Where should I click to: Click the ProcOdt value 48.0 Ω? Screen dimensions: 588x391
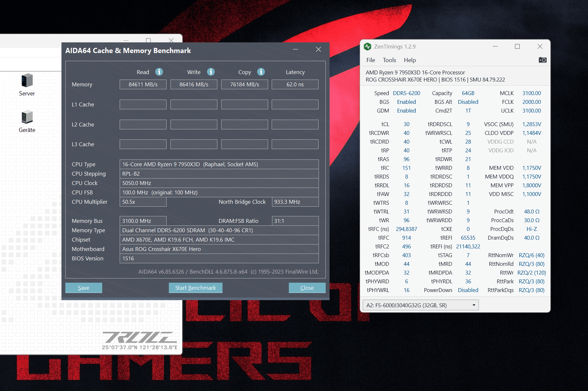point(532,212)
